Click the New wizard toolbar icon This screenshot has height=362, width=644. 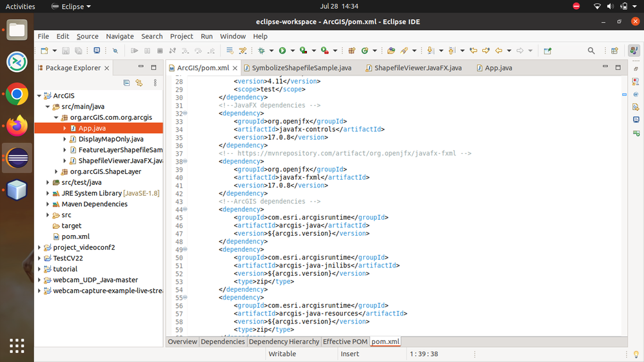point(44,50)
